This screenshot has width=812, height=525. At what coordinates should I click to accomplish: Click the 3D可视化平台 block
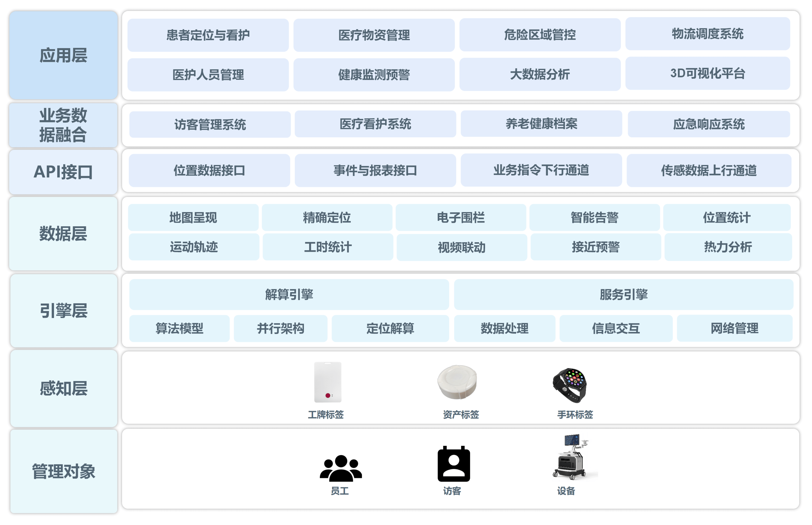tap(708, 73)
